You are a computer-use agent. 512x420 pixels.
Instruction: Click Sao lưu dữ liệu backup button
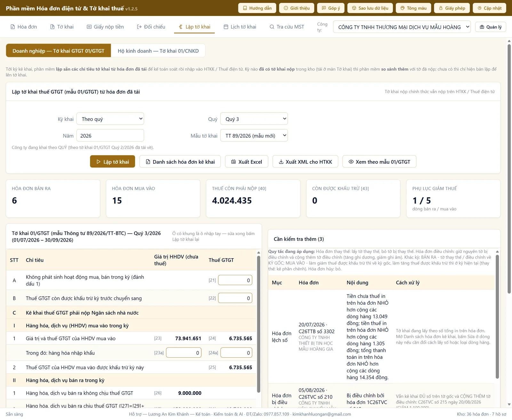pyautogui.click(x=370, y=8)
